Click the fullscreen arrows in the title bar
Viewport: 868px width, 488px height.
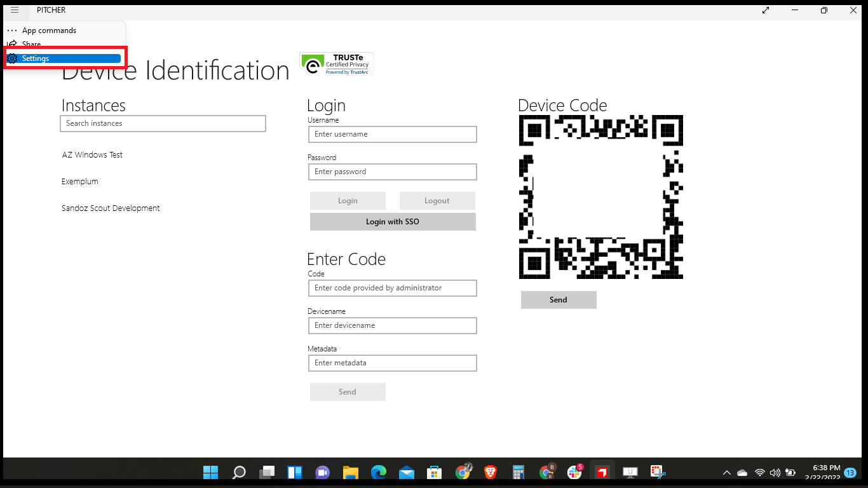click(765, 10)
